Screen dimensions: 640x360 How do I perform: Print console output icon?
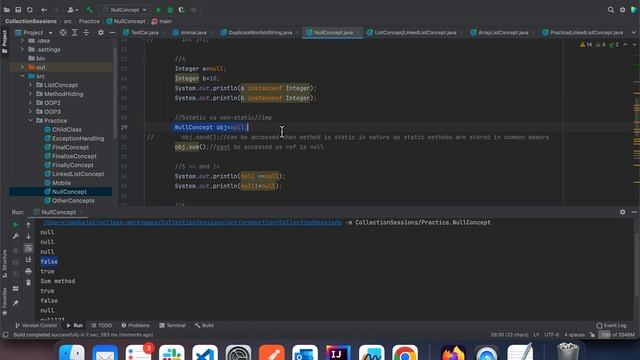[28, 271]
